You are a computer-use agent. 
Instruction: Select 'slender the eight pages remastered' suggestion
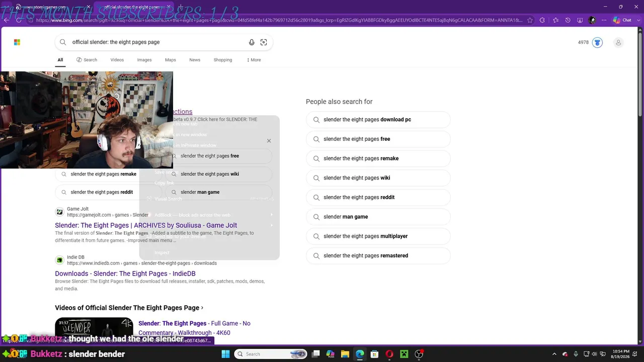pos(378,256)
